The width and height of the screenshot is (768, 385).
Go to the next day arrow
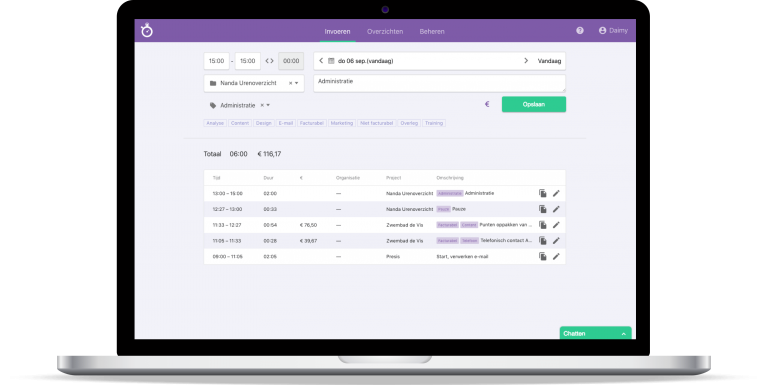coord(526,61)
